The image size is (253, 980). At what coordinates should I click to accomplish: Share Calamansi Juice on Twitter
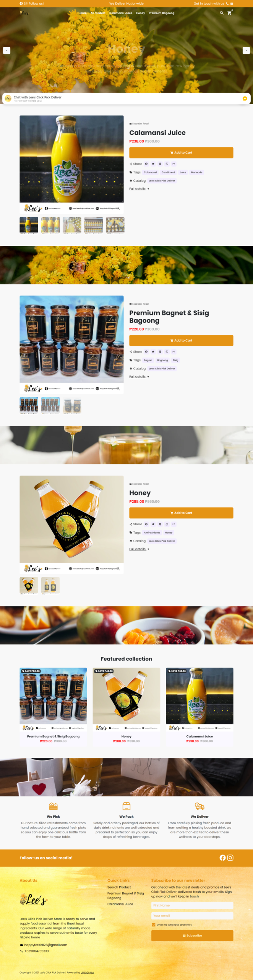(153, 164)
